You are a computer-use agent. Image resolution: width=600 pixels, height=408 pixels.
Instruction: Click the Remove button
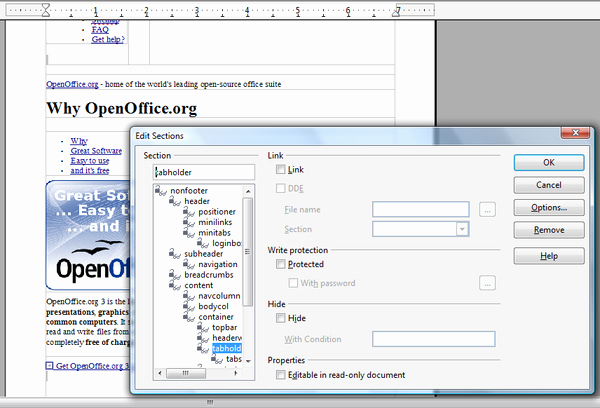[549, 230]
